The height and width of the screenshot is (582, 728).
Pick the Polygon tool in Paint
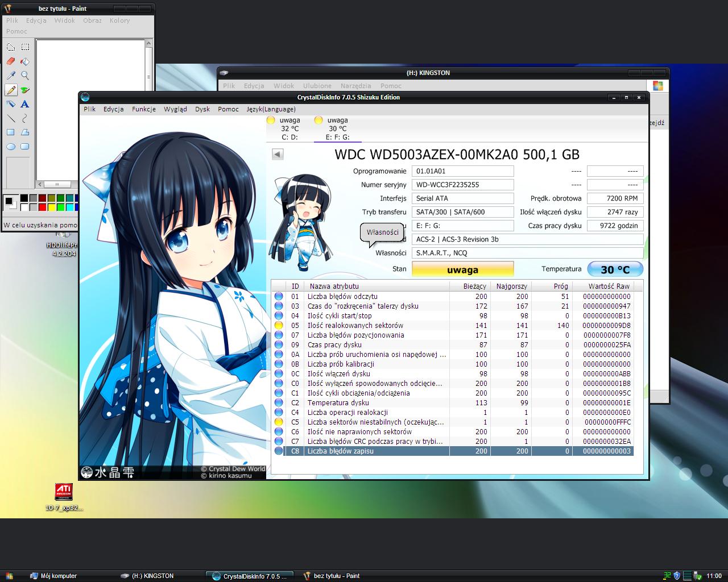tap(25, 132)
